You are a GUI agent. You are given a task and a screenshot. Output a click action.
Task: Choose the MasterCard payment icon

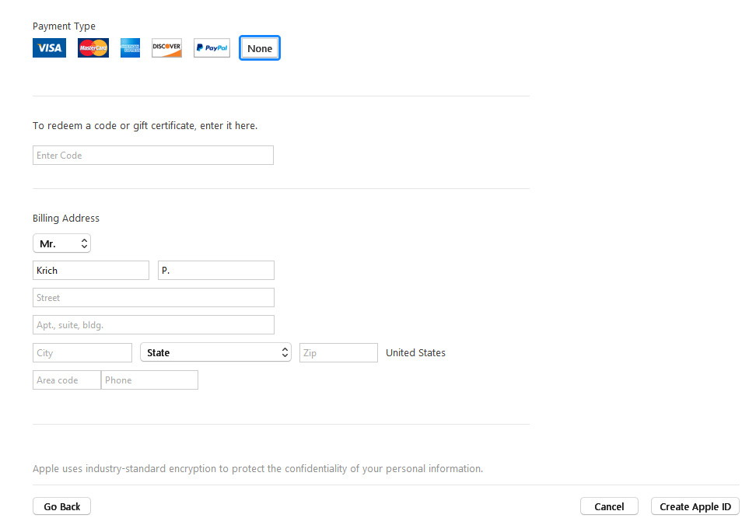[93, 48]
